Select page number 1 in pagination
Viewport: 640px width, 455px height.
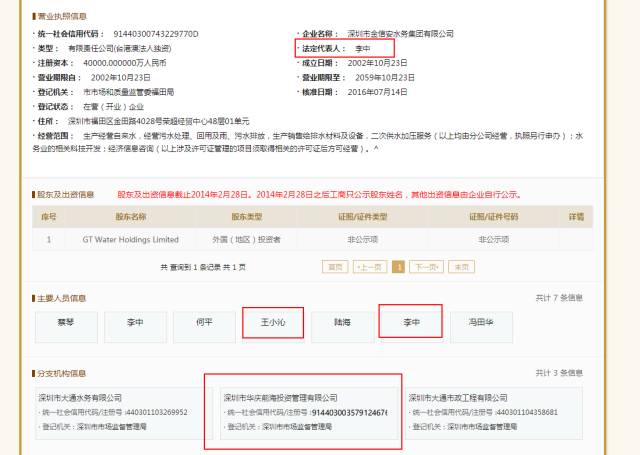tap(398, 267)
